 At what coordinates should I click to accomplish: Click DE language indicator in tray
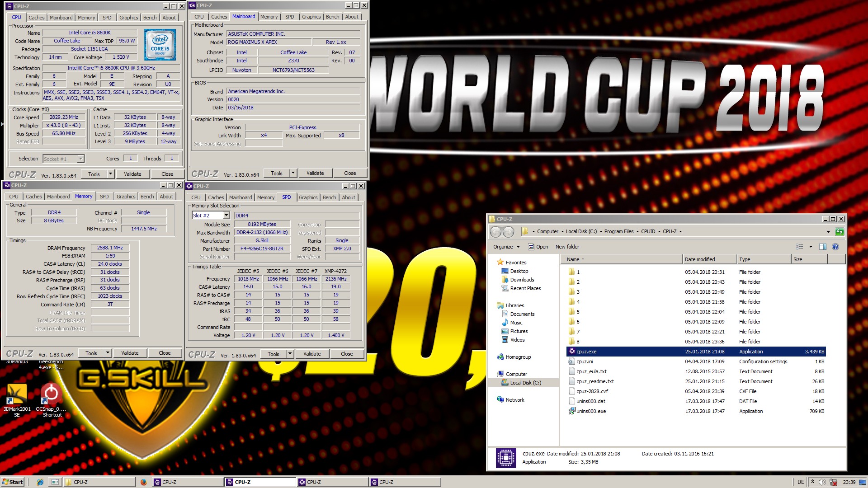pyautogui.click(x=801, y=482)
